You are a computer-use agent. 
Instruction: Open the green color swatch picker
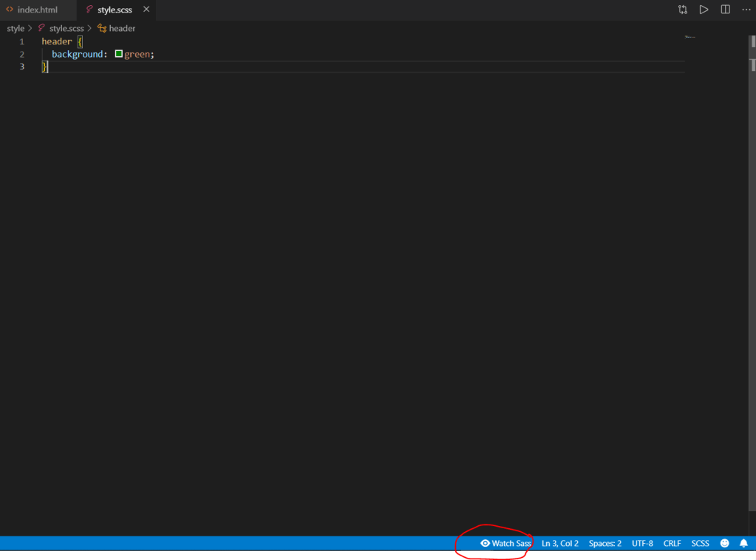pos(118,54)
